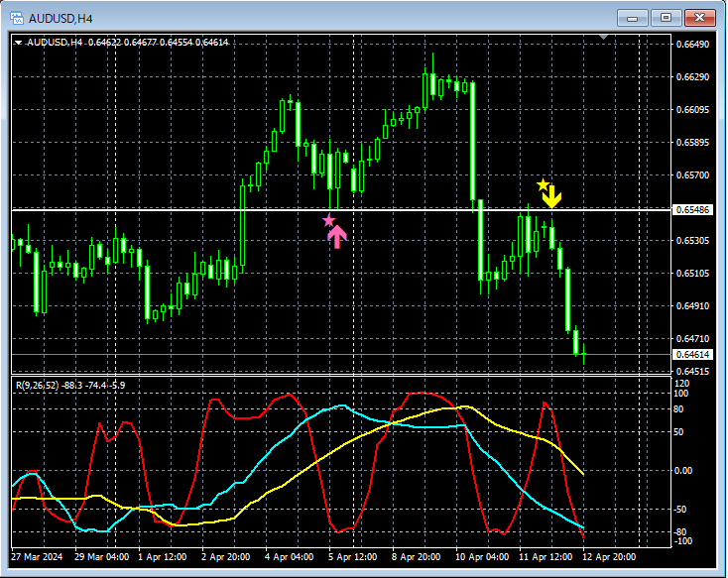Click the indicator scale value 0.00
The width and height of the screenshot is (728, 578).
(683, 471)
